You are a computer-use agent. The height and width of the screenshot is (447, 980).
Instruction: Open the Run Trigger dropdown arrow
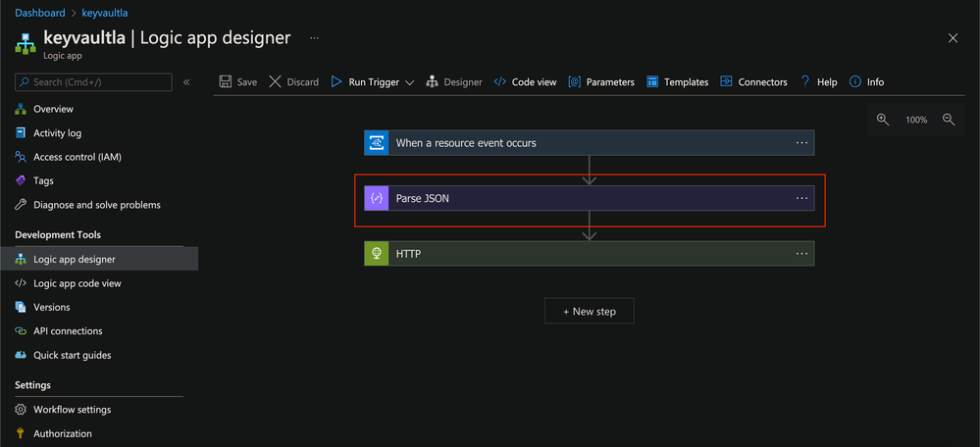pyautogui.click(x=410, y=82)
